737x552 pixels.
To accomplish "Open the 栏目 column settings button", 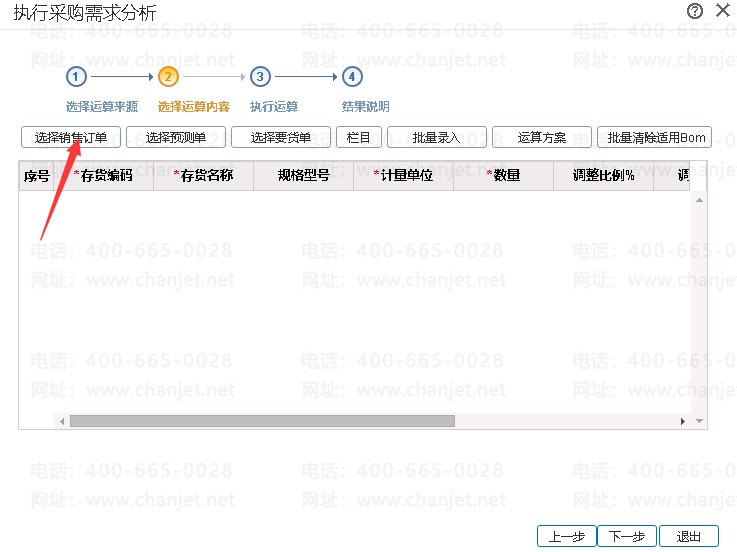I will click(x=359, y=137).
